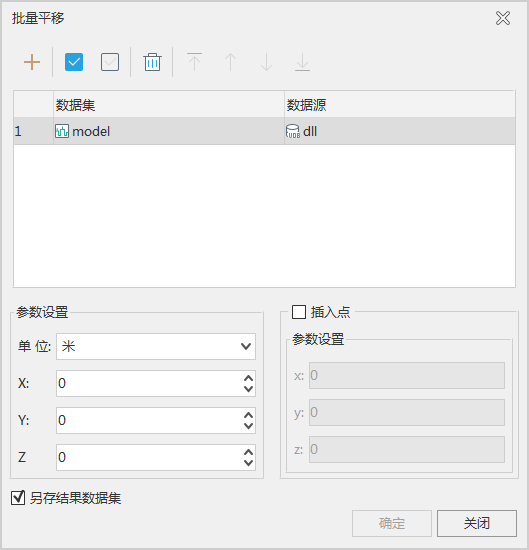Increase the X offset value
Image resolution: width=529 pixels, height=550 pixels.
[248, 378]
